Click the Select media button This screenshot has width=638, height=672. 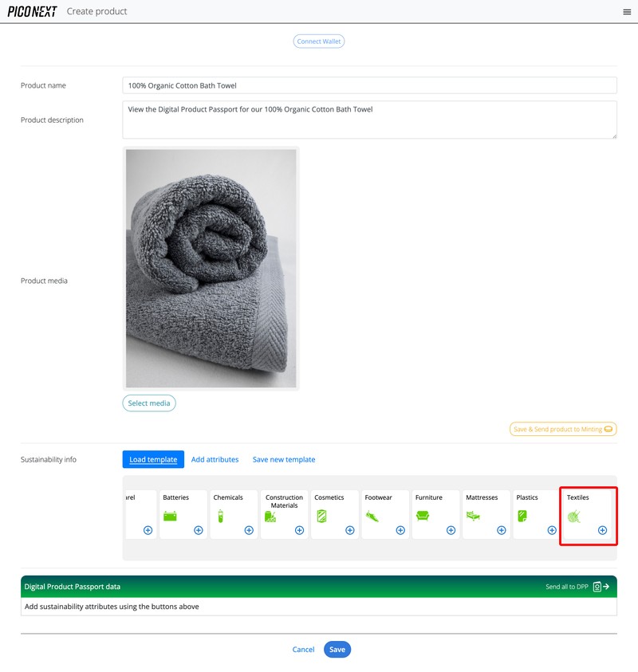pyautogui.click(x=149, y=403)
